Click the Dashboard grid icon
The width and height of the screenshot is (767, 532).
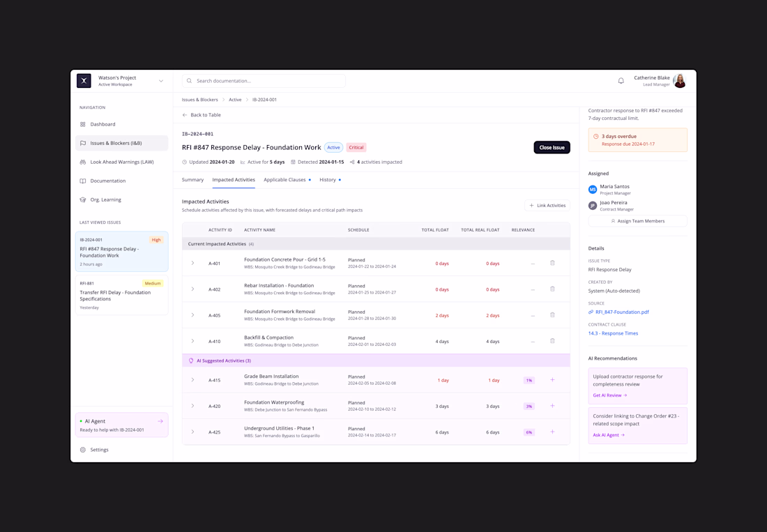(x=83, y=124)
